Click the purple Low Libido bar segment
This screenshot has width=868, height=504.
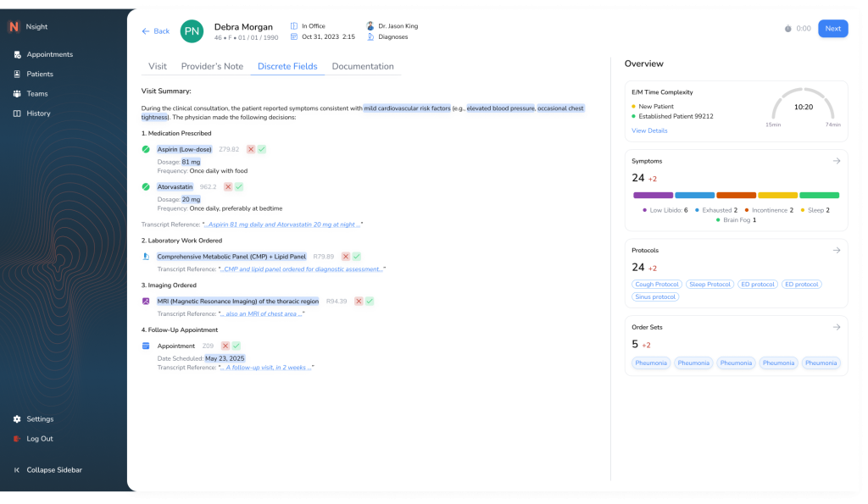(x=653, y=195)
